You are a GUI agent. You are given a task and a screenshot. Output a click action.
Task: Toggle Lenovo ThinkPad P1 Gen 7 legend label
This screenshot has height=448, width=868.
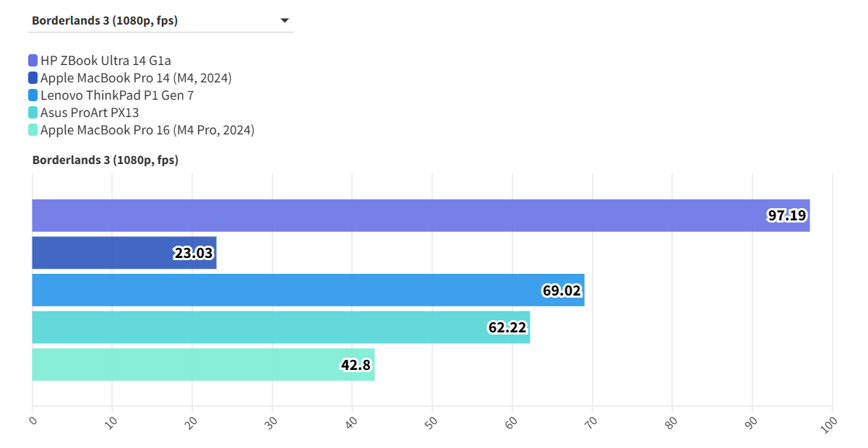(117, 95)
